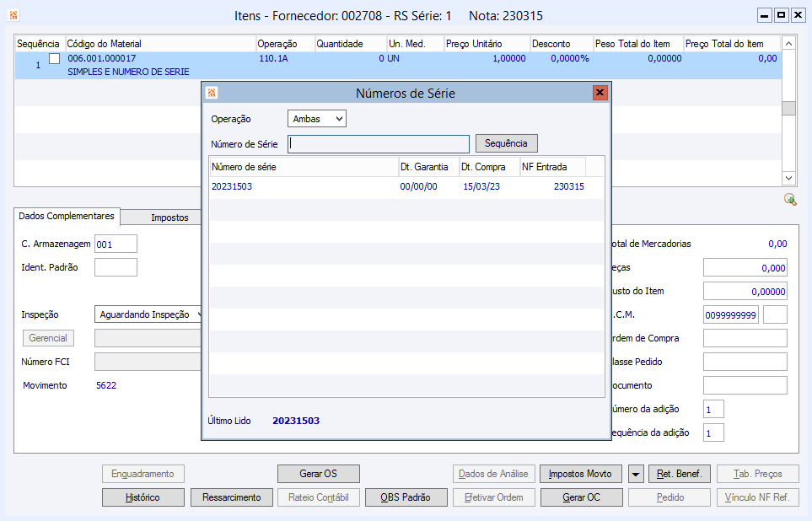
Task: Click the Desconto column header
Action: tap(562, 44)
